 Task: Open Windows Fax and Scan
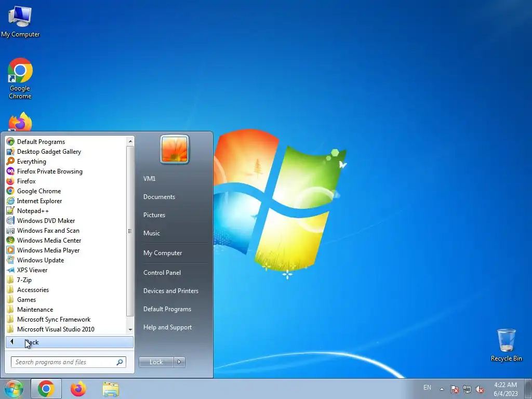click(x=66, y=230)
